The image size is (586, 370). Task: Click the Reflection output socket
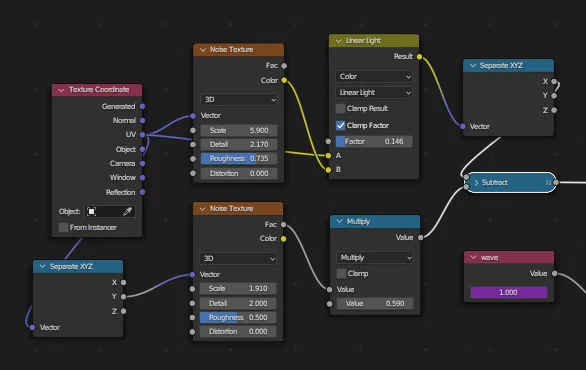142,192
